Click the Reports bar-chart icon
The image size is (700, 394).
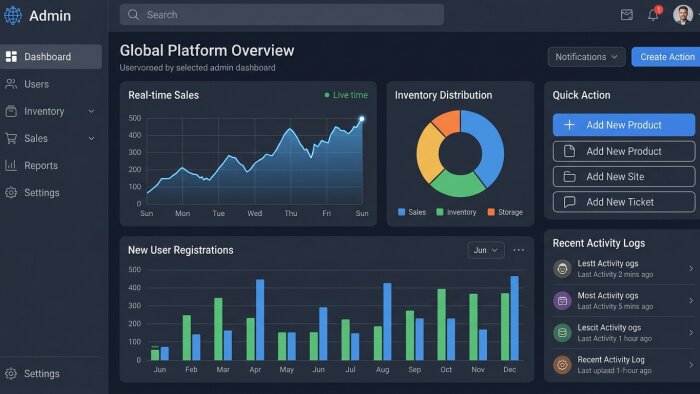point(11,166)
